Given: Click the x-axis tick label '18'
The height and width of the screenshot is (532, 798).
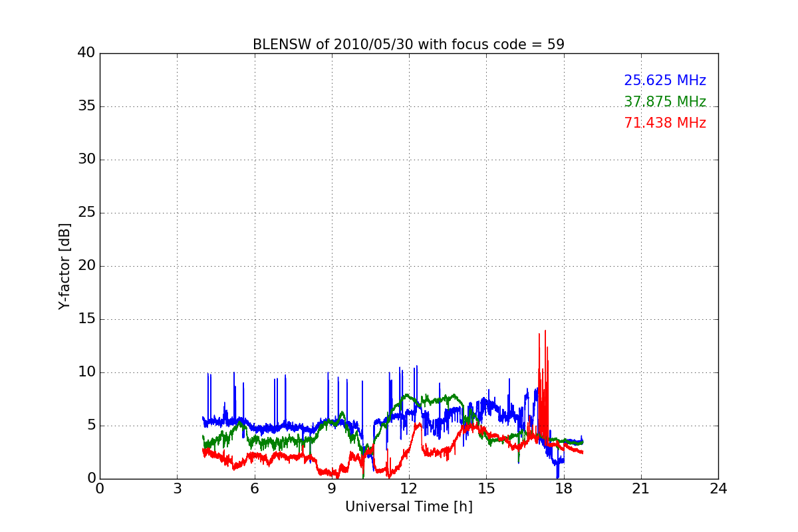Looking at the screenshot, I should coord(564,489).
